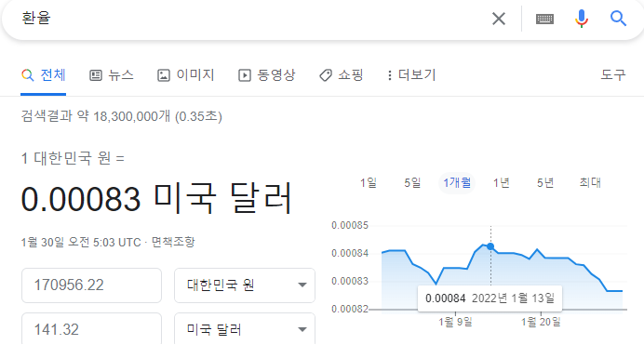Show the 최대 chart range
This screenshot has width=644, height=358.
590,182
